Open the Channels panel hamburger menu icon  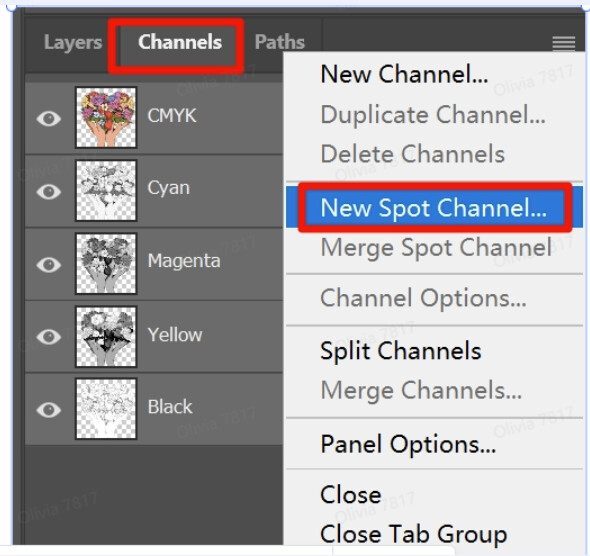[563, 43]
